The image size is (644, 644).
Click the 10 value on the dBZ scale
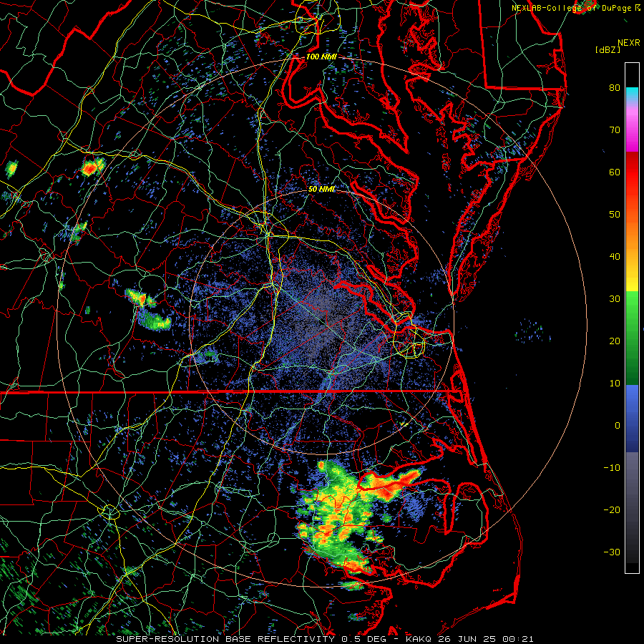(x=615, y=384)
